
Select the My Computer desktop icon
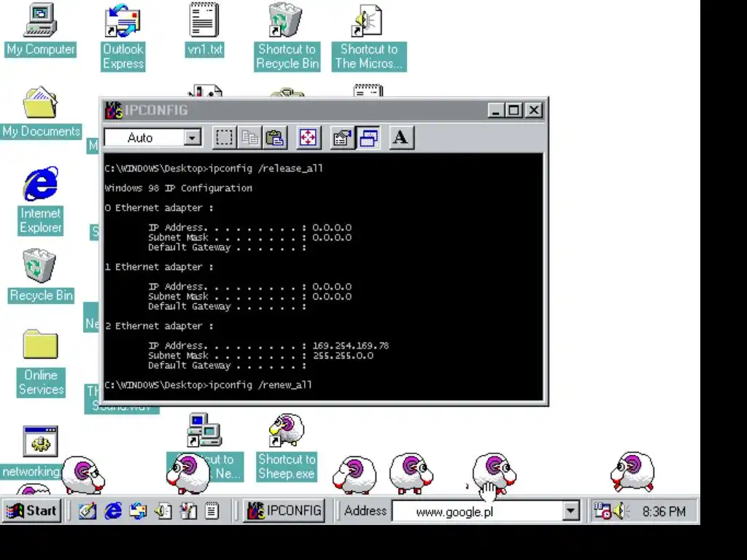(41, 29)
